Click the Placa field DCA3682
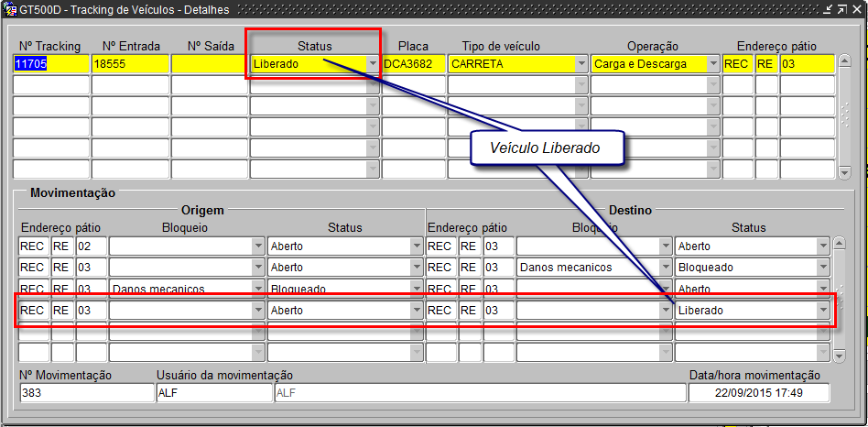 414,64
